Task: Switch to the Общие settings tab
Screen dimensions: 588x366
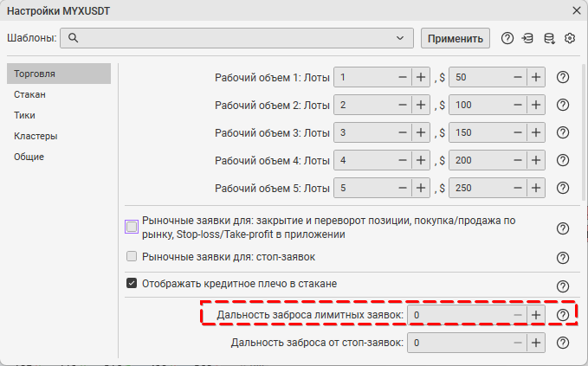Action: [x=59, y=157]
